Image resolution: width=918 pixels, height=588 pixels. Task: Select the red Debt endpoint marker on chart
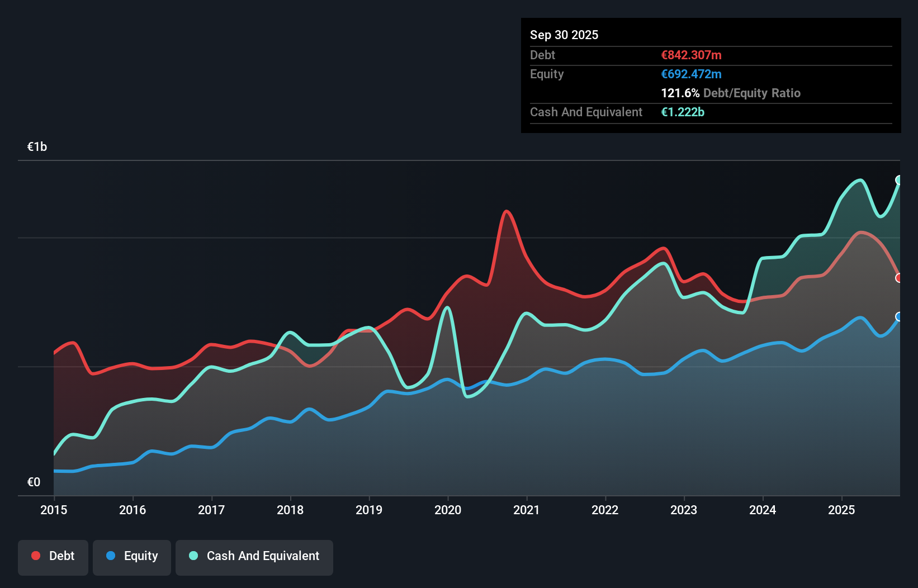900,278
